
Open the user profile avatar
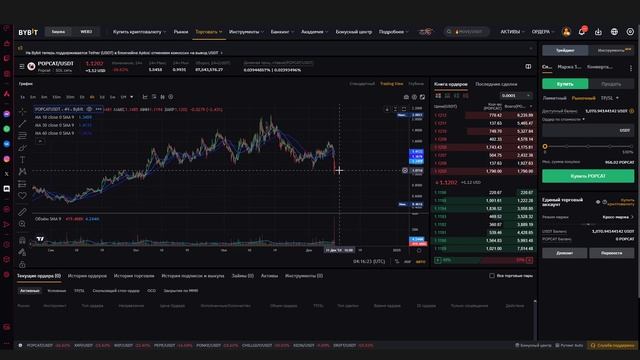(x=566, y=31)
